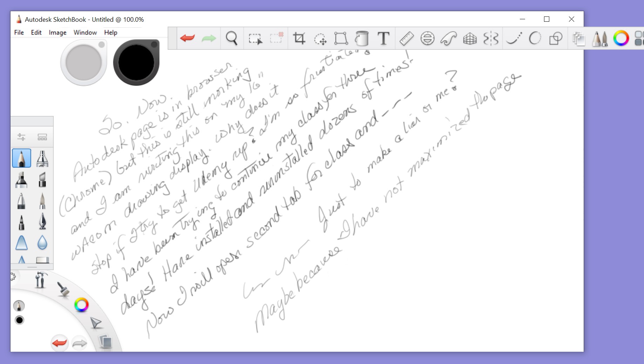This screenshot has height=364, width=644.
Task: Select the Text tool
Action: pyautogui.click(x=383, y=38)
